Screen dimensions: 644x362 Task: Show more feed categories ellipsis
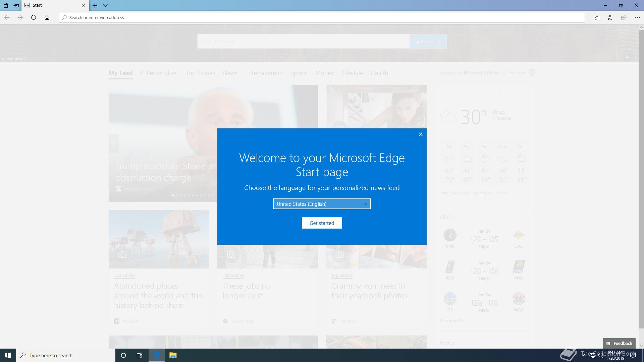tap(398, 73)
